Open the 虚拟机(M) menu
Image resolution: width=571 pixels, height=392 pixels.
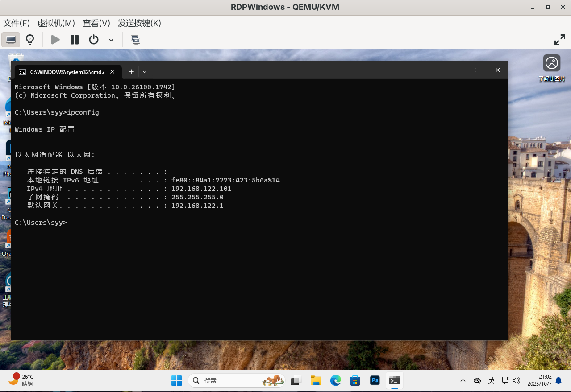pos(56,23)
